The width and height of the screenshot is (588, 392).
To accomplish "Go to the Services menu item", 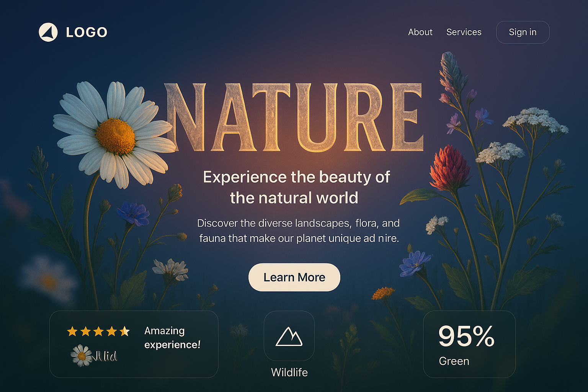I will click(464, 32).
